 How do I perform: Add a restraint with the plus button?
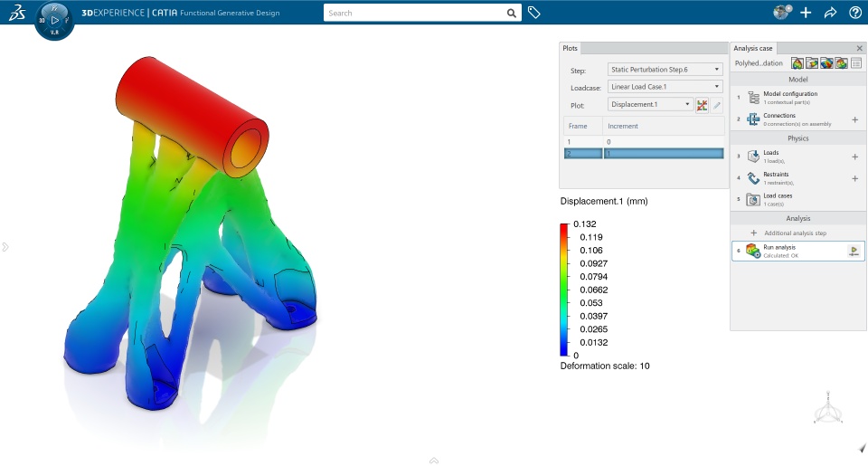click(x=854, y=178)
